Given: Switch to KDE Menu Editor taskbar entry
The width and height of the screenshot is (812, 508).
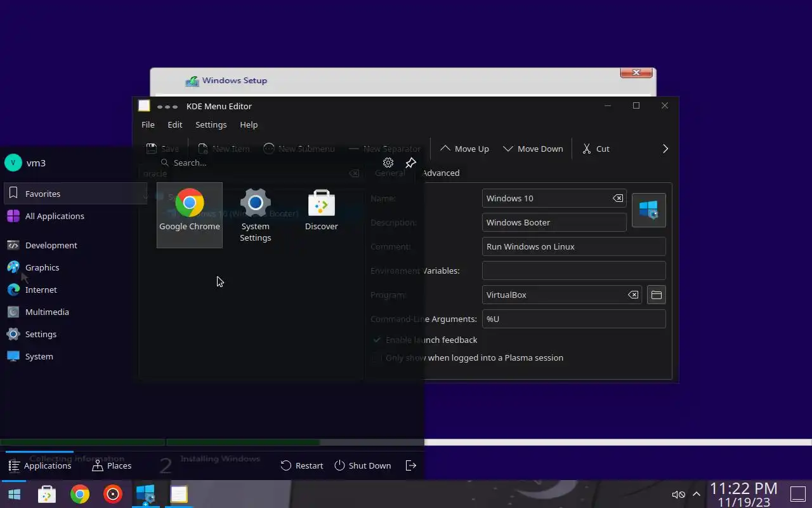Looking at the screenshot, I should (x=179, y=494).
